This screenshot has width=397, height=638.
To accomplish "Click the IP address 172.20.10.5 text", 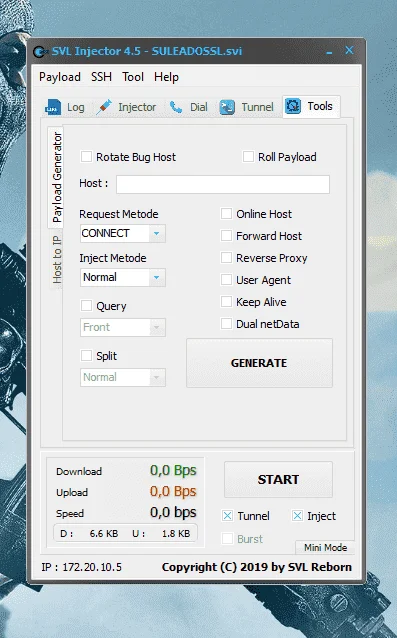I will (x=92, y=567).
